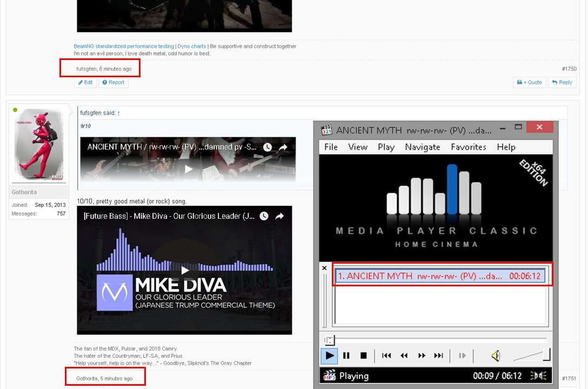Open ANCIENT MYTH video title link
The height and width of the screenshot is (389, 588).
(x=172, y=147)
